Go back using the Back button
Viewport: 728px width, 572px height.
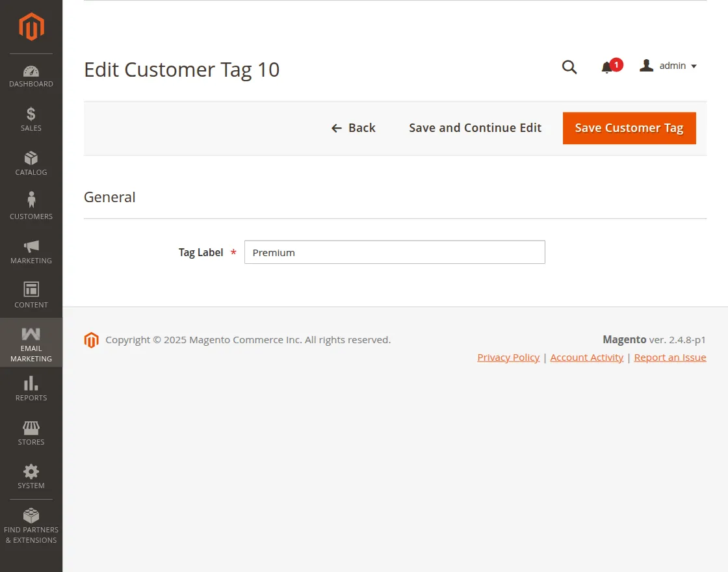tap(354, 128)
